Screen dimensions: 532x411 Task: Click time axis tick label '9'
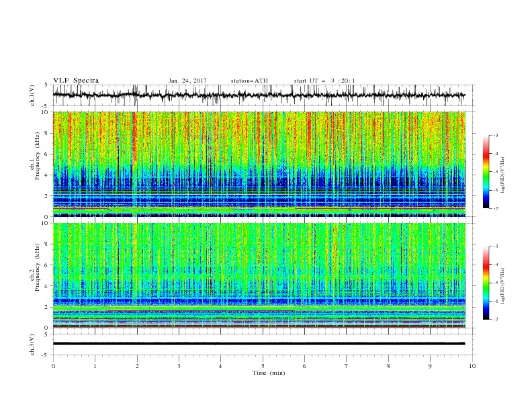pos(430,366)
